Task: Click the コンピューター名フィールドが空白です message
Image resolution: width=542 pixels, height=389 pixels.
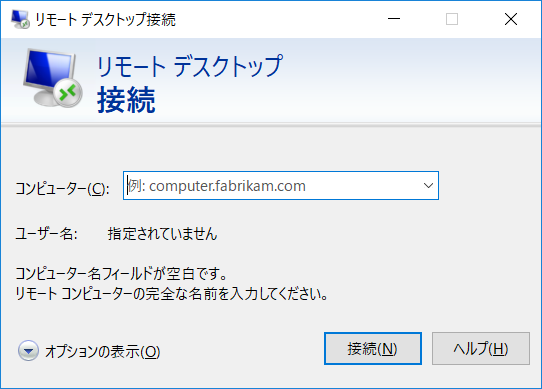Action: tap(121, 274)
